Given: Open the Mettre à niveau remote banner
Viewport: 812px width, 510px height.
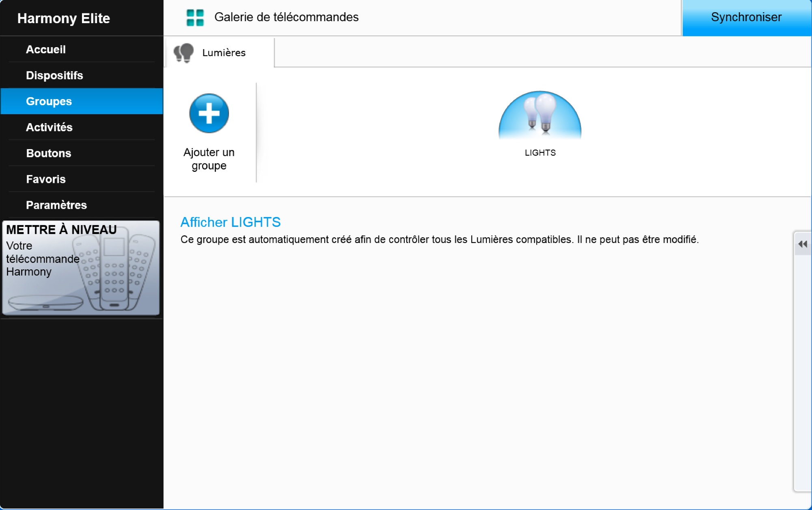Looking at the screenshot, I should pyautogui.click(x=81, y=268).
